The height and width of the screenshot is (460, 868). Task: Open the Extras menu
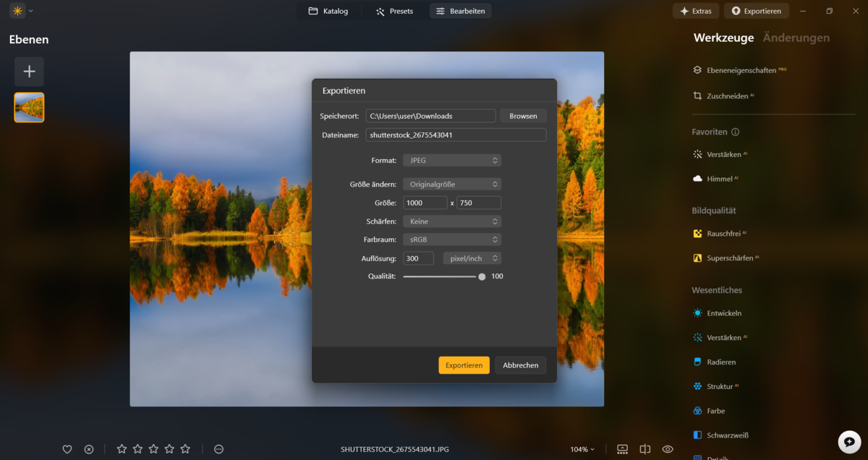pos(696,11)
